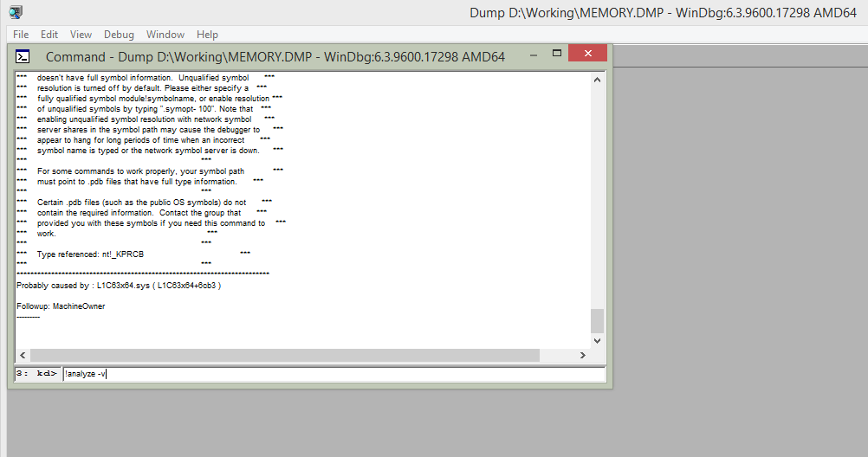The height and width of the screenshot is (457, 868).
Task: Click the 'Probably caused by : L1C63x64.sys' line
Action: click(x=119, y=286)
